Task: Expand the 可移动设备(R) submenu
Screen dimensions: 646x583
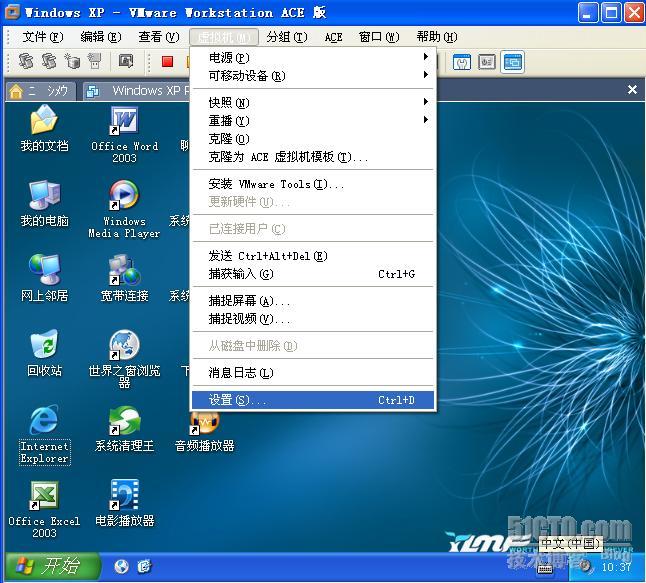Action: (x=313, y=76)
